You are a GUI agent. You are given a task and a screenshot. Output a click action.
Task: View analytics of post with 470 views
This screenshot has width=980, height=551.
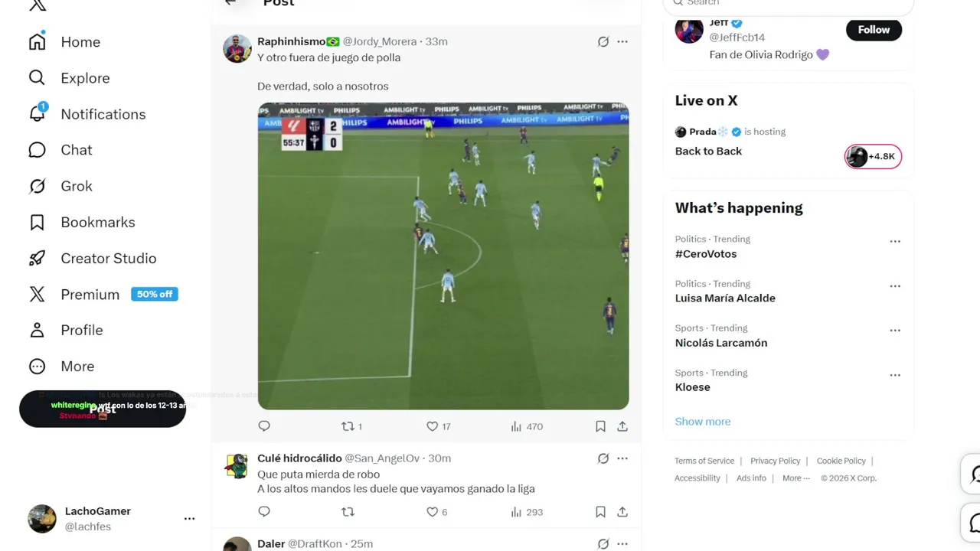527,426
